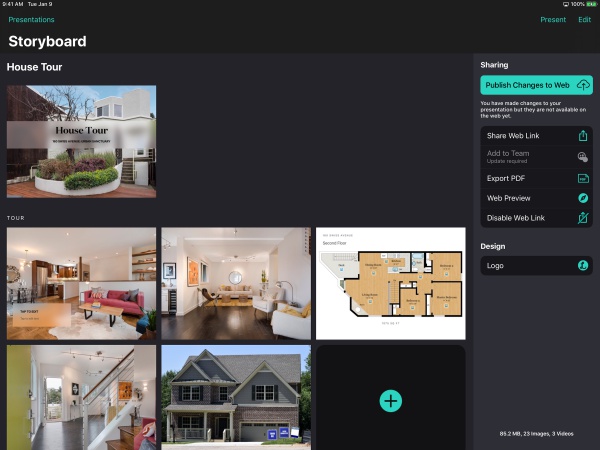Viewport: 600px width, 450px height.
Task: Open the Second Floor floor plan slide
Action: point(391,284)
